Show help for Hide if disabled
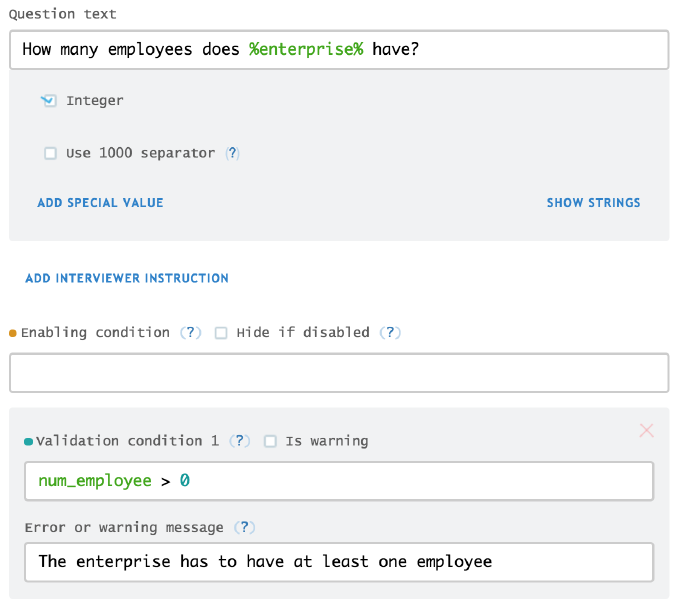The image size is (685, 600). pos(391,333)
